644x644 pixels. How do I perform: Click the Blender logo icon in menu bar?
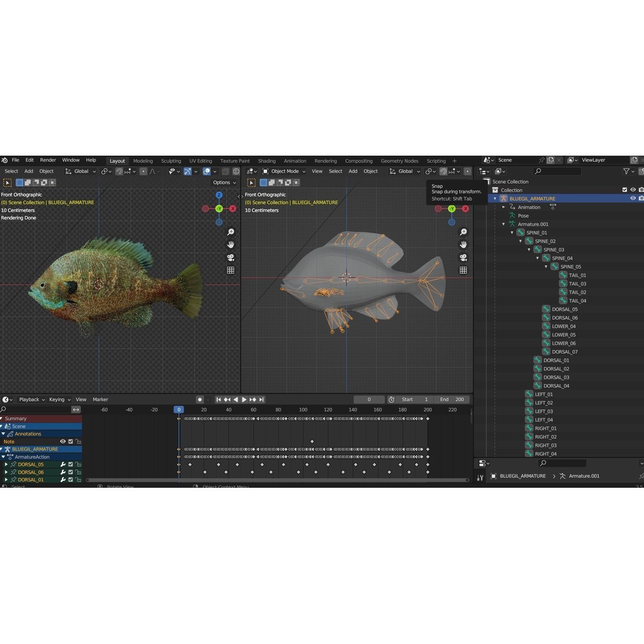5,160
